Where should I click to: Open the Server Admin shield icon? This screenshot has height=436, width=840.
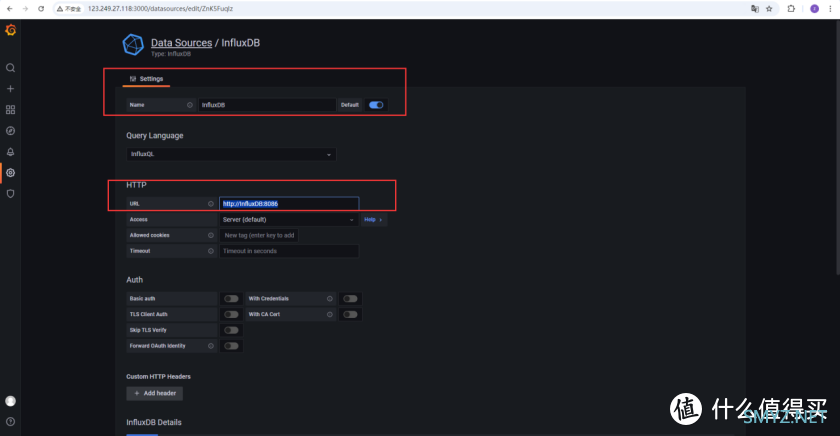10,194
